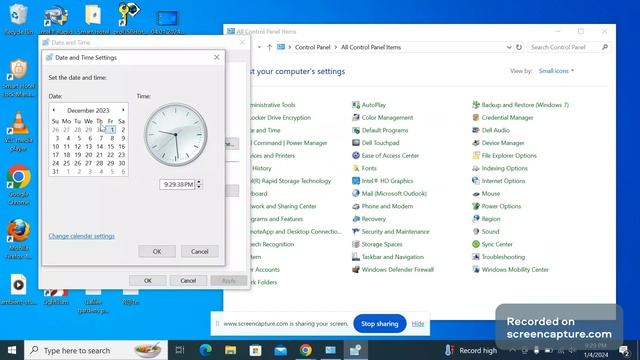The height and width of the screenshot is (360, 640).
Task: Open AutoPlay in Control Panel
Action: pyautogui.click(x=369, y=105)
